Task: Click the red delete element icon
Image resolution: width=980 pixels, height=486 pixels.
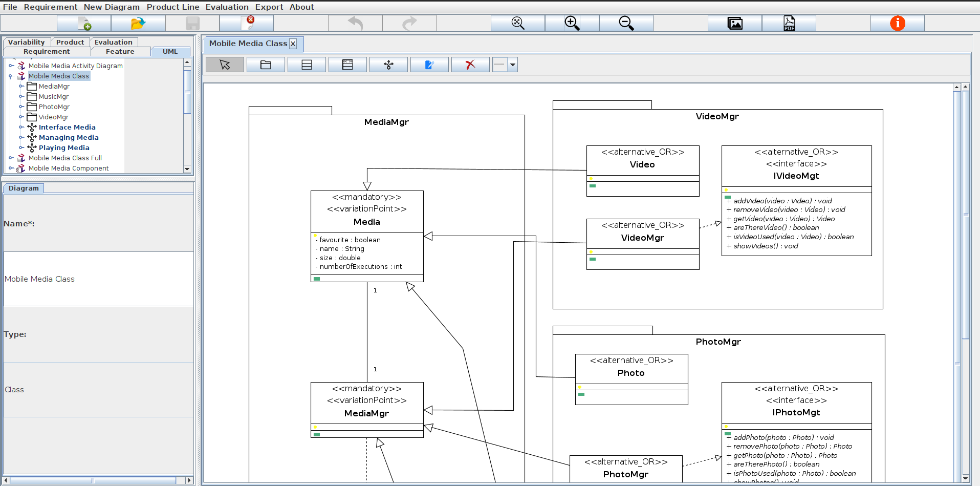Action: point(469,65)
